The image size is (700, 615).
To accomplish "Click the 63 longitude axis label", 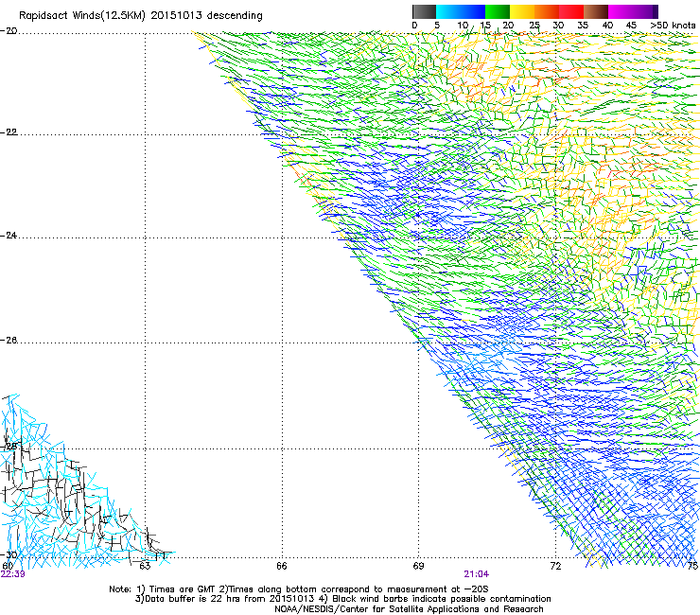I will [x=145, y=566].
